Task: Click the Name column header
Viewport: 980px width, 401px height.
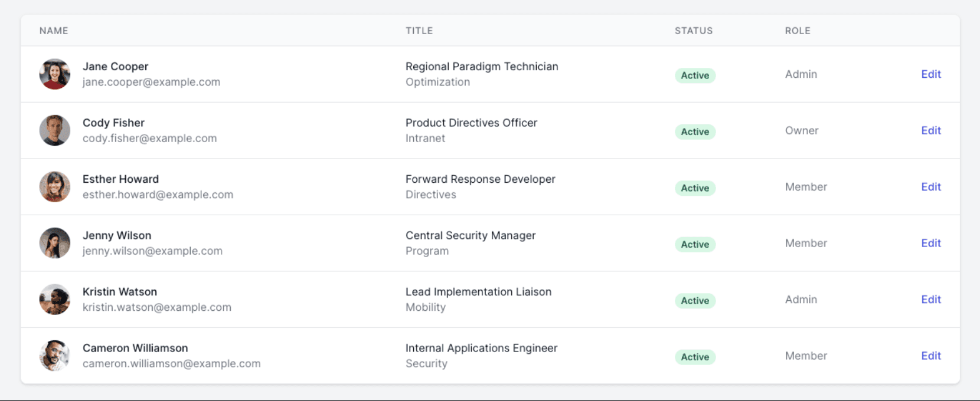Action: [x=54, y=31]
